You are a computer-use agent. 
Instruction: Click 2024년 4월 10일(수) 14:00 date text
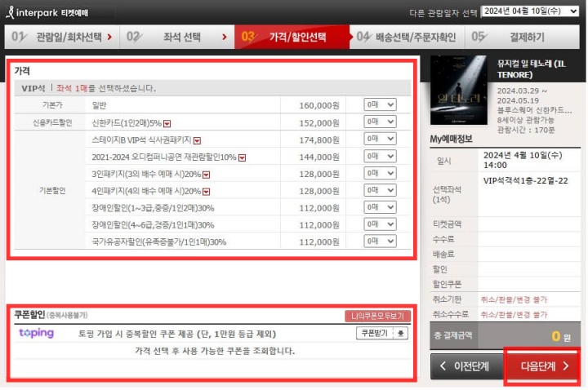(523, 160)
